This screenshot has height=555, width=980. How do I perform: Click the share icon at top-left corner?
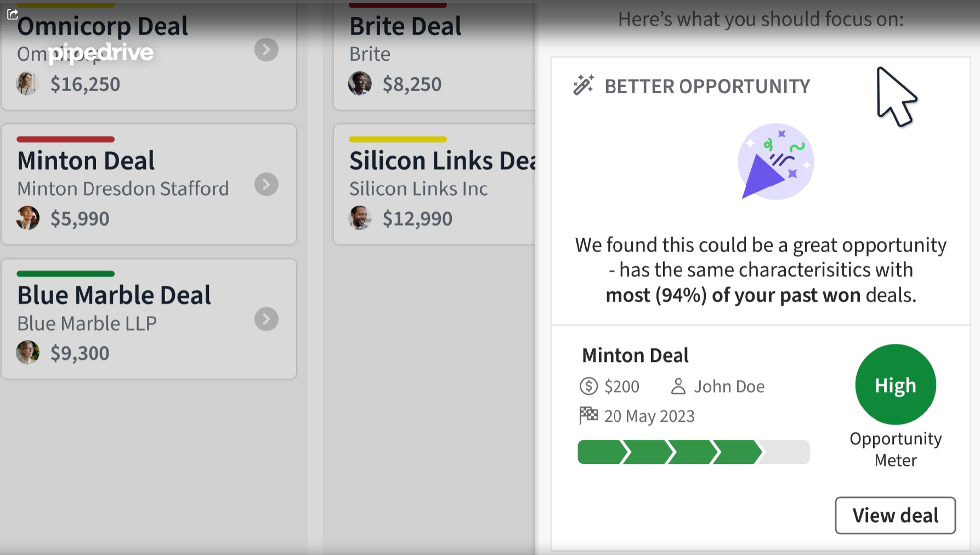(13, 14)
